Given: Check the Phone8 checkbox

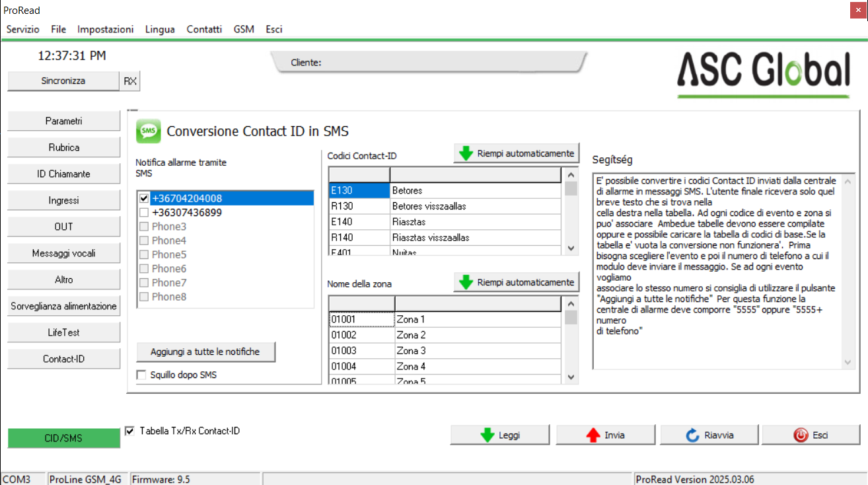Looking at the screenshot, I should pyautogui.click(x=144, y=297).
